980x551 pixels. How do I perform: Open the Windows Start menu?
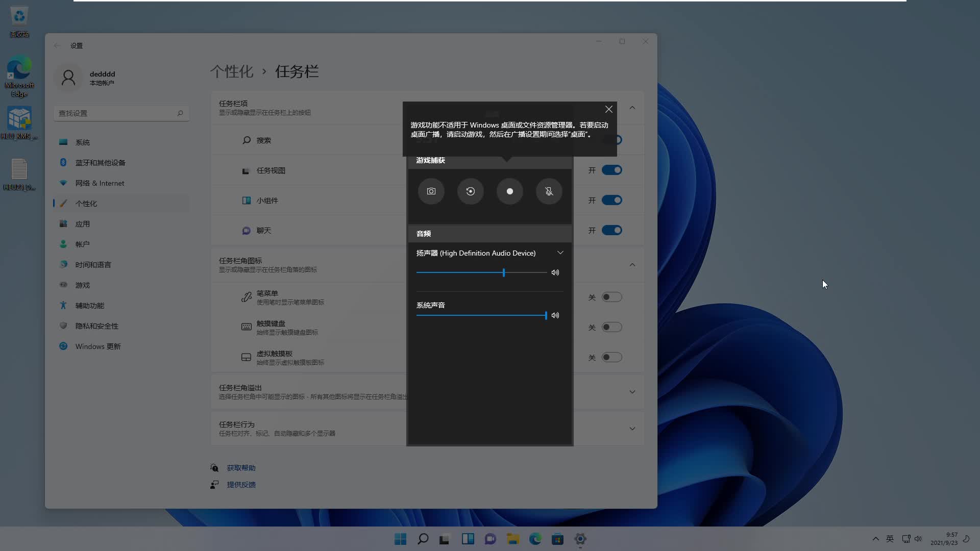pyautogui.click(x=401, y=539)
